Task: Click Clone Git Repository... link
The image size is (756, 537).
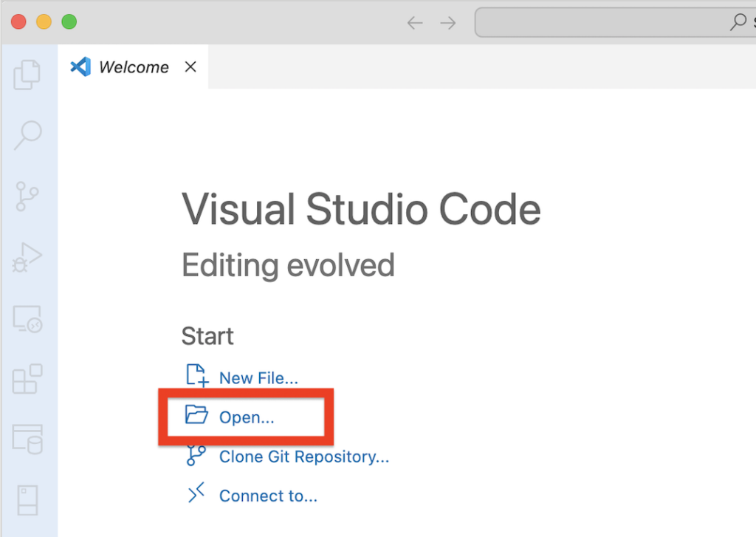Action: click(x=303, y=456)
